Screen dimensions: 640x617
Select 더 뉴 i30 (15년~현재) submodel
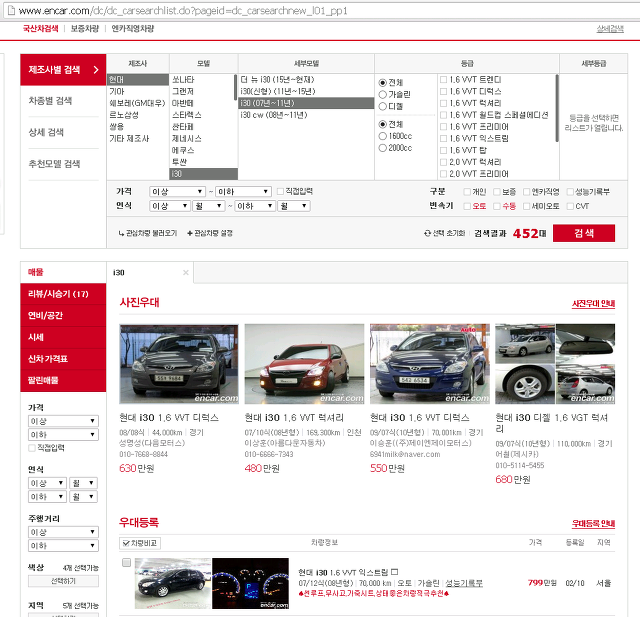coord(306,80)
